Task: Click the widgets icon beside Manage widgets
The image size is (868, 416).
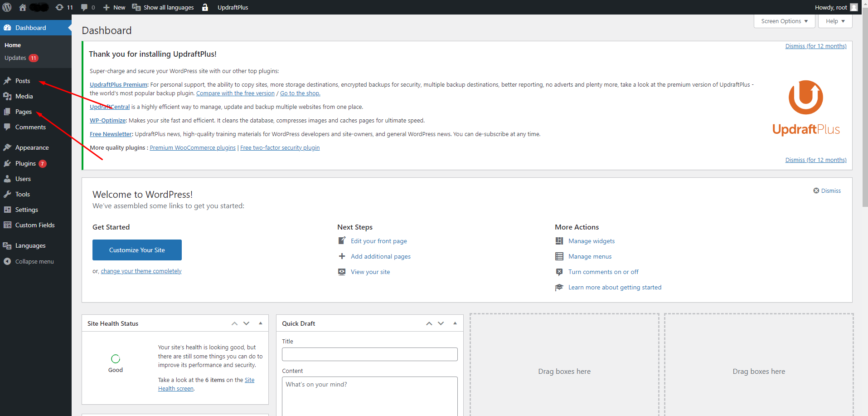Action: [x=559, y=241]
